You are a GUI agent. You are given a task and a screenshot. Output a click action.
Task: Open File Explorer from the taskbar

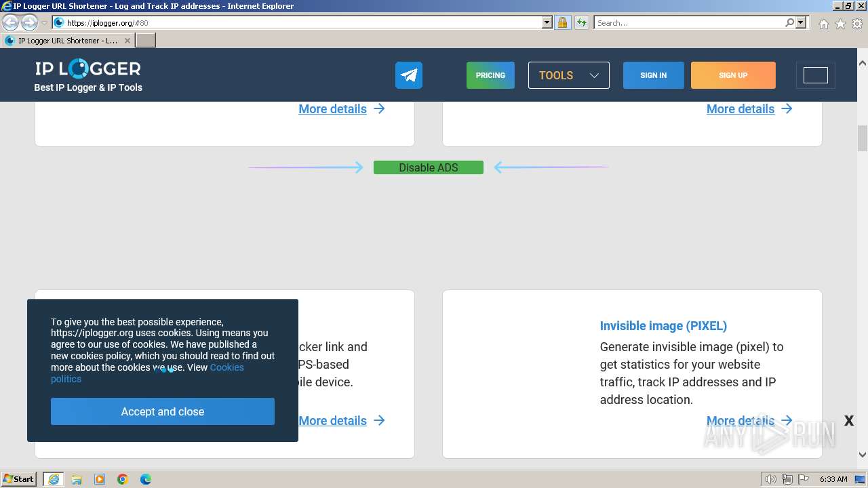77,479
